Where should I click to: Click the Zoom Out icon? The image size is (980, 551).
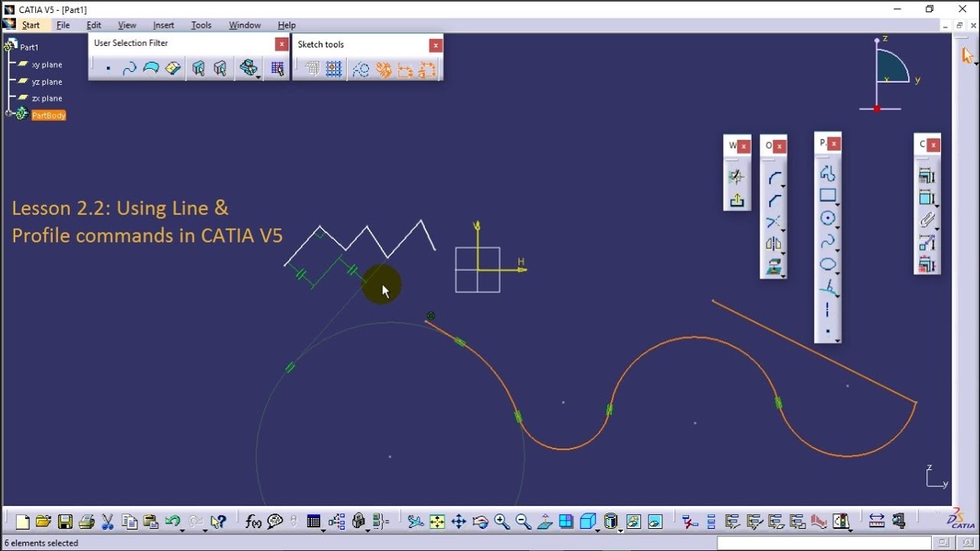click(x=523, y=522)
